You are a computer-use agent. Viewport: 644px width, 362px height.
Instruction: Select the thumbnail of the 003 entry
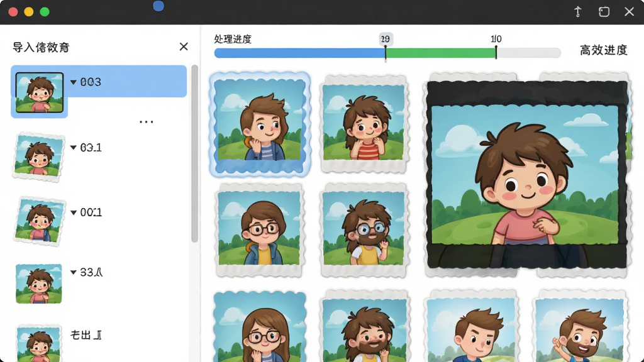pos(40,92)
